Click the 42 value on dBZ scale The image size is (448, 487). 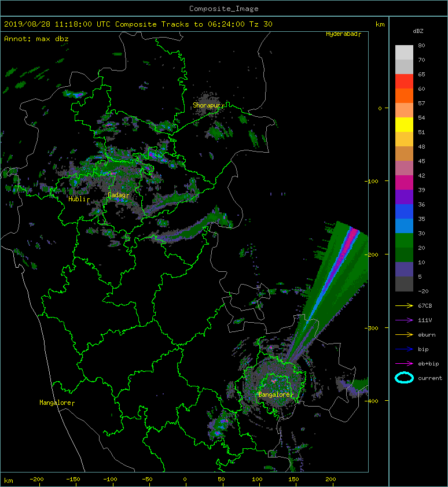(421, 175)
